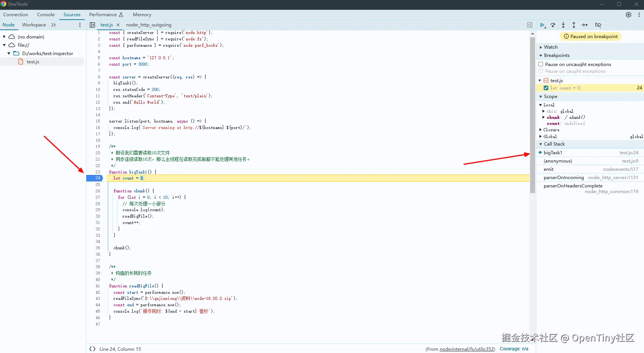The height and width of the screenshot is (353, 644).
Task: Expand Global scope group
Action: point(540,137)
